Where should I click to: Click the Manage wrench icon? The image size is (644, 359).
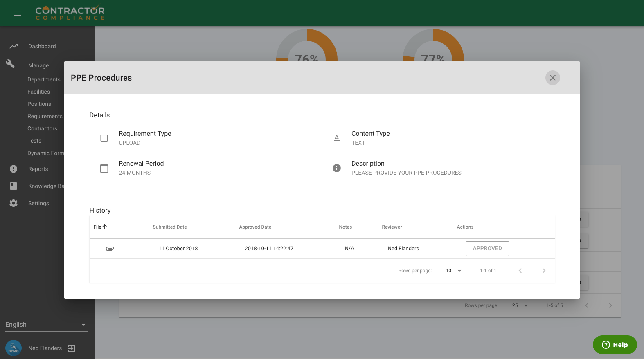pos(11,64)
